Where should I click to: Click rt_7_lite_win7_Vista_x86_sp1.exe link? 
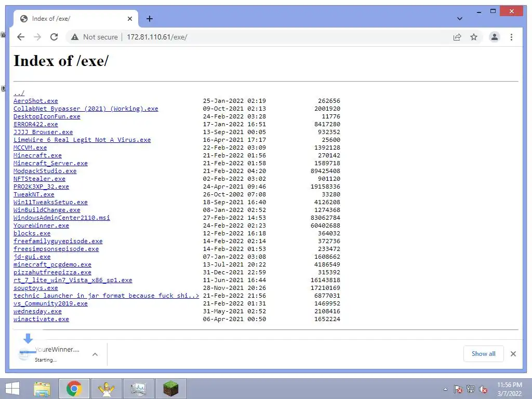(x=73, y=280)
